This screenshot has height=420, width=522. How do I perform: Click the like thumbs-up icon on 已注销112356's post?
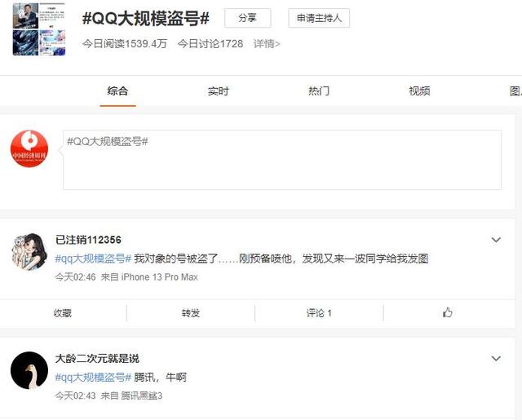click(448, 312)
